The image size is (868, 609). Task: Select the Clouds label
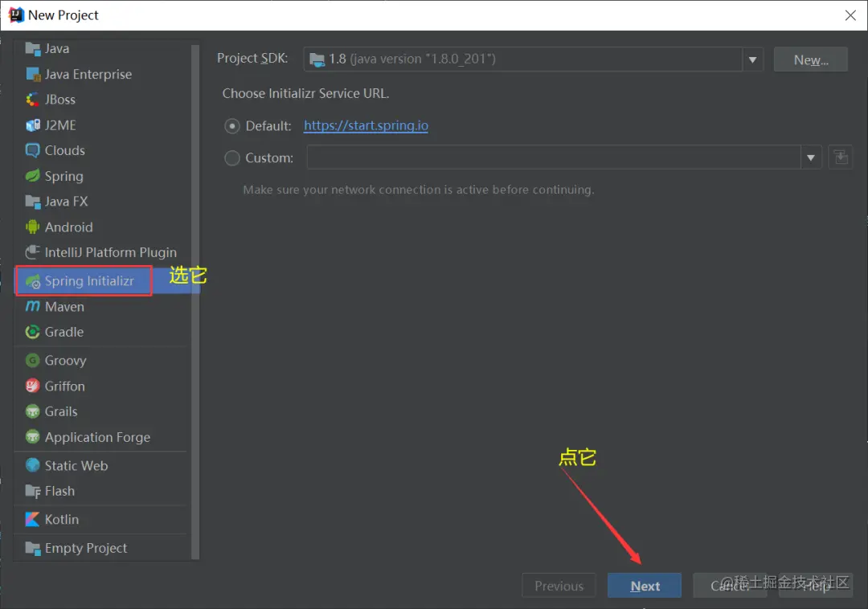click(65, 150)
